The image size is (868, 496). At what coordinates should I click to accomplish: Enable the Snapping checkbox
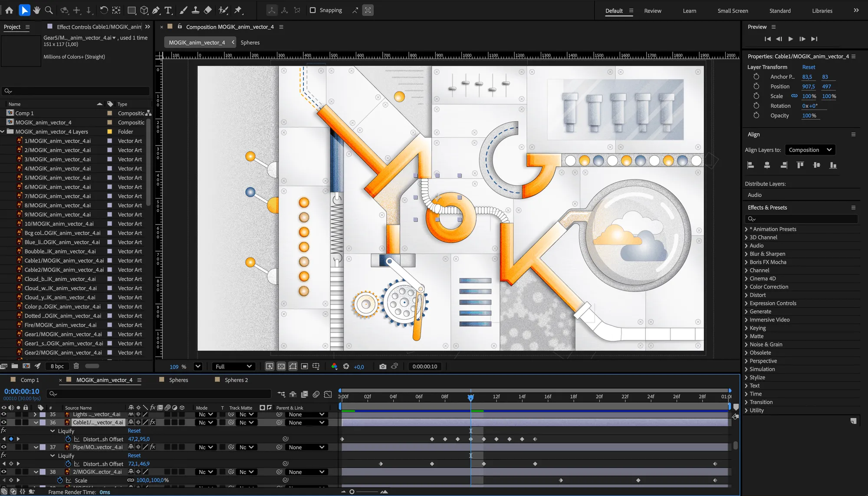tap(312, 10)
